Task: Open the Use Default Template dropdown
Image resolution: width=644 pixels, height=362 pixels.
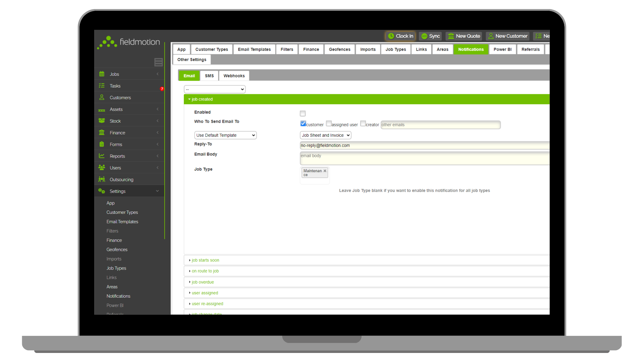Action: coord(225,135)
